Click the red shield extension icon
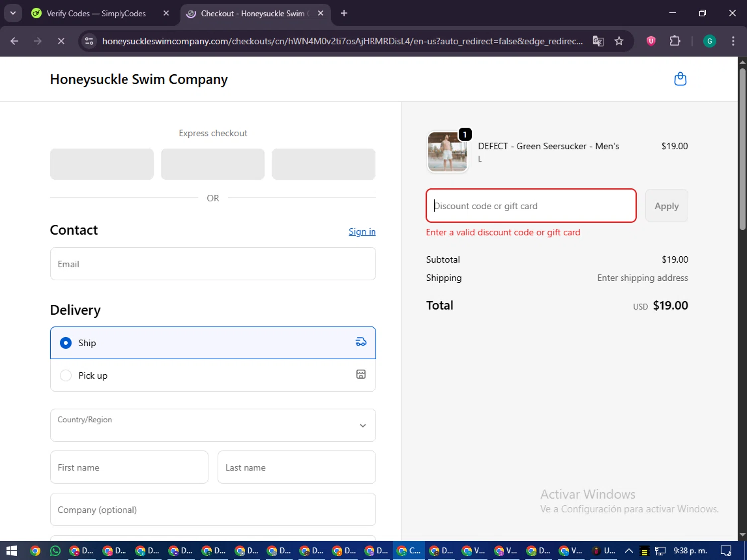 point(651,41)
